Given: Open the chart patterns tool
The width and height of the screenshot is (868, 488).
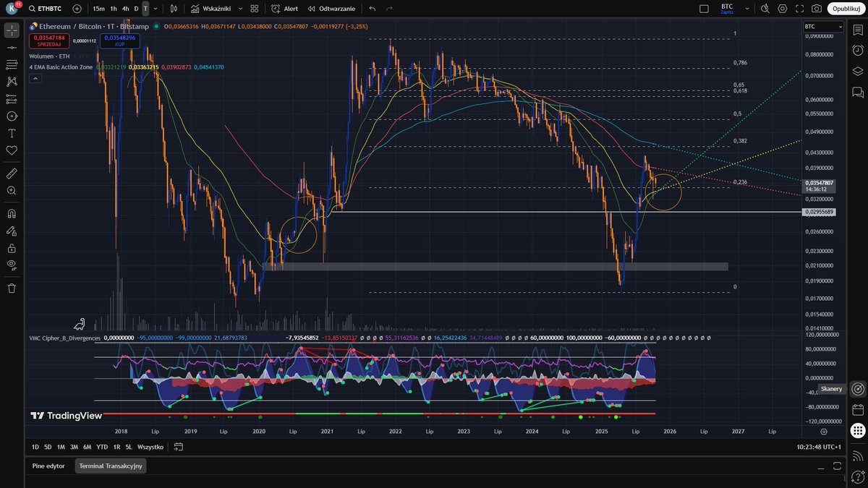Looking at the screenshot, I should [12, 82].
